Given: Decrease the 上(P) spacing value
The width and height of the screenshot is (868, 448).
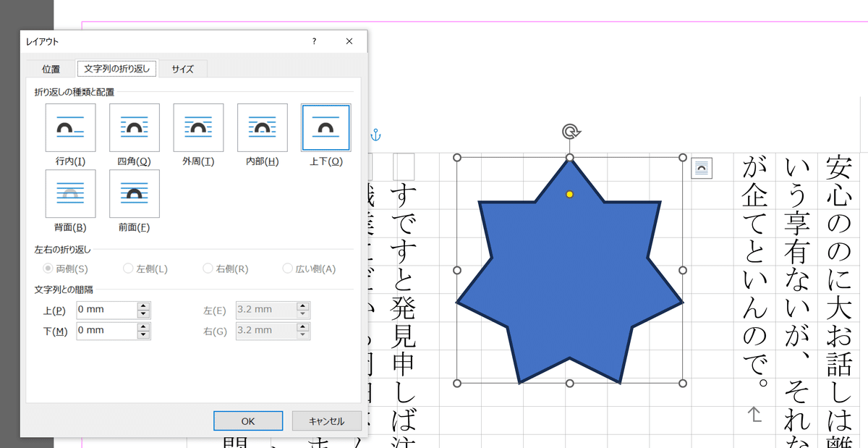Looking at the screenshot, I should point(144,314).
